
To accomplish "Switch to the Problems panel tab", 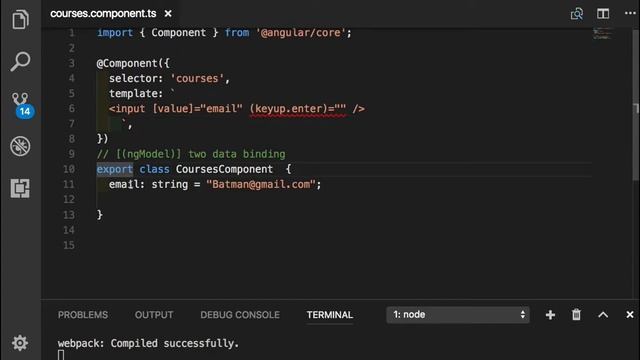I will 83,315.
